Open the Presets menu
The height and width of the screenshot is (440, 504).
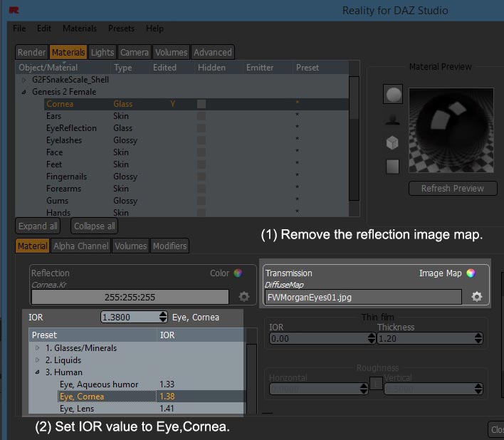coord(121,28)
